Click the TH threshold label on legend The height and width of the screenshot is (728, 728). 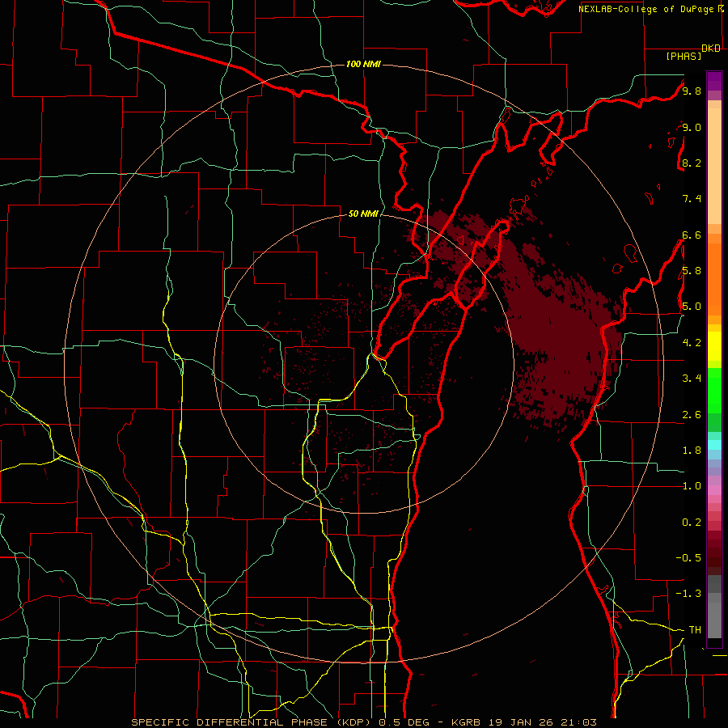pyautogui.click(x=695, y=629)
